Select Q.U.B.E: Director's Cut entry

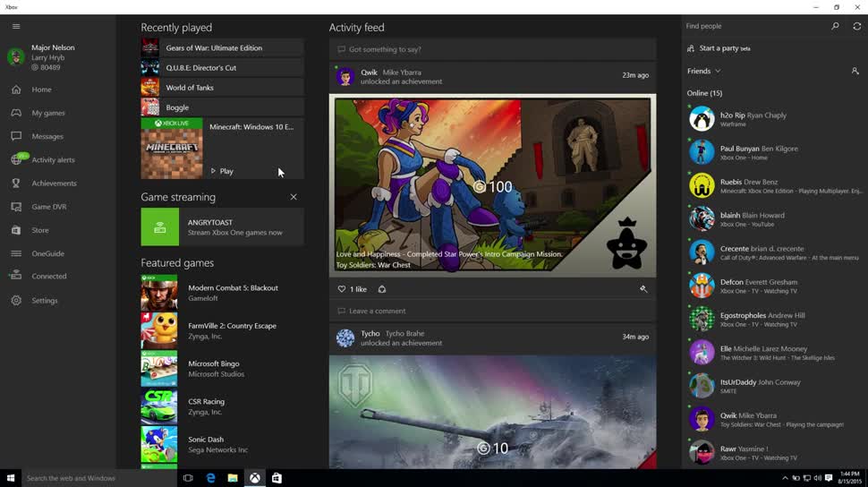(222, 68)
